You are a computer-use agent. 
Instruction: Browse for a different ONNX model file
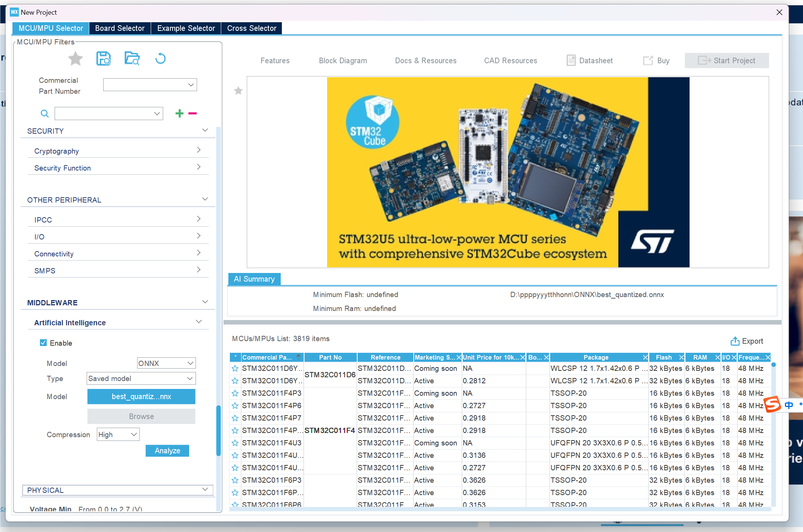(x=141, y=416)
